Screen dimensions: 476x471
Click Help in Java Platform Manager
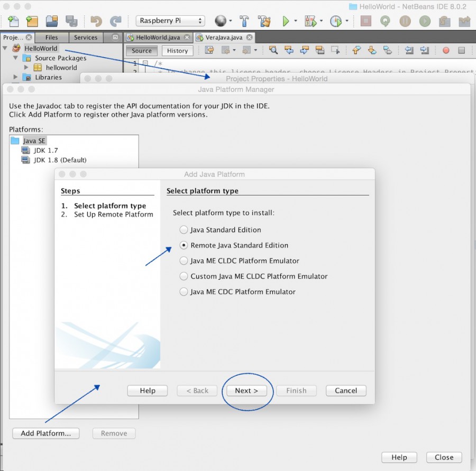399,457
